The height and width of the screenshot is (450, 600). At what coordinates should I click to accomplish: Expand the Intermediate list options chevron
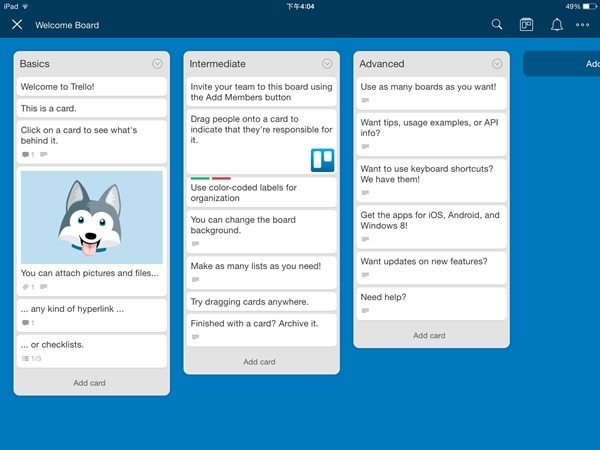pos(327,64)
